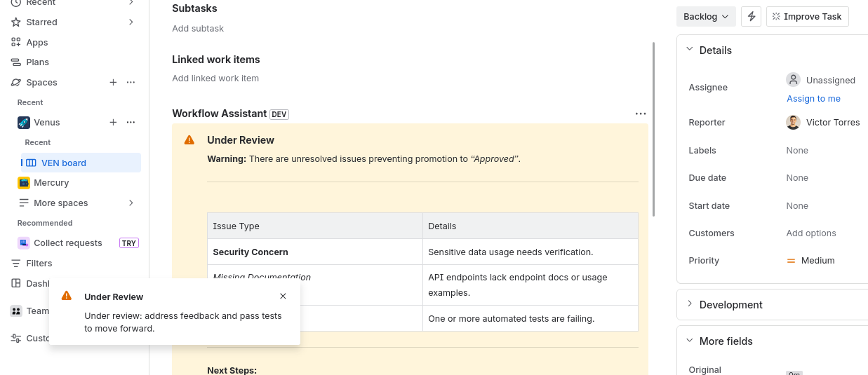Image resolution: width=868 pixels, height=375 pixels.
Task: Open Filters in the sidebar
Action: (39, 264)
